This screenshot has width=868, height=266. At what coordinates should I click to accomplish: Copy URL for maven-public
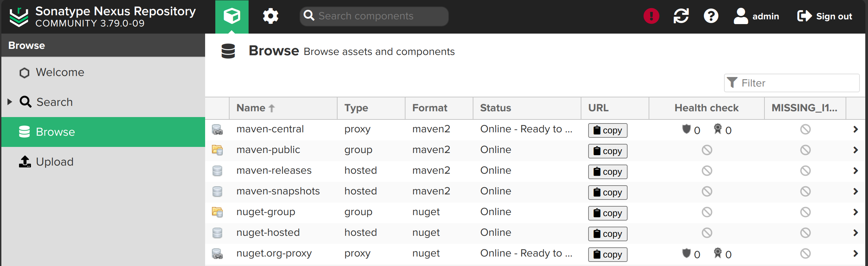click(608, 151)
